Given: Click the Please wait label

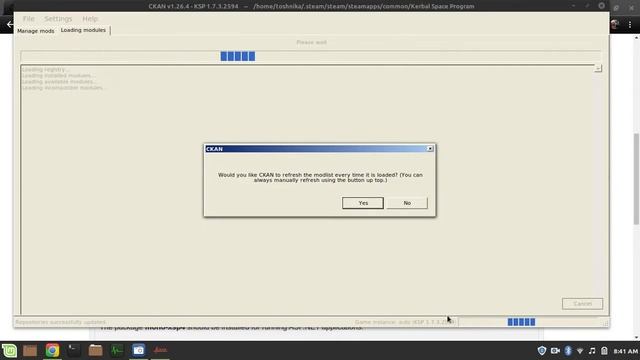Looking at the screenshot, I should point(311,42).
